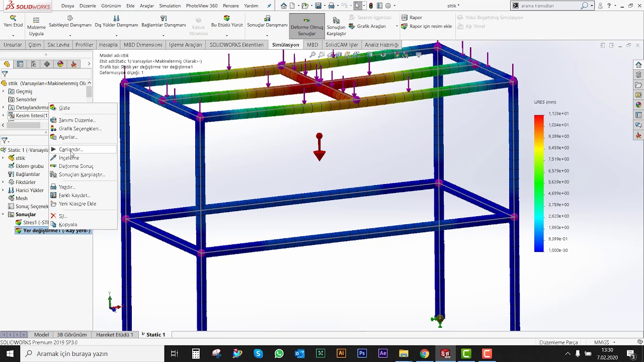
Task: Select Deforme Sonuç in context menu
Action: [x=83, y=166]
